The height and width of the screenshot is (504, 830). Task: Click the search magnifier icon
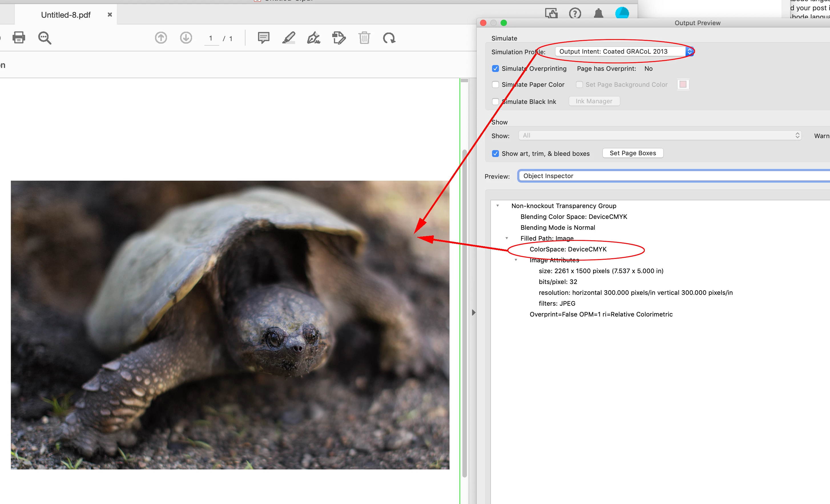[45, 38]
